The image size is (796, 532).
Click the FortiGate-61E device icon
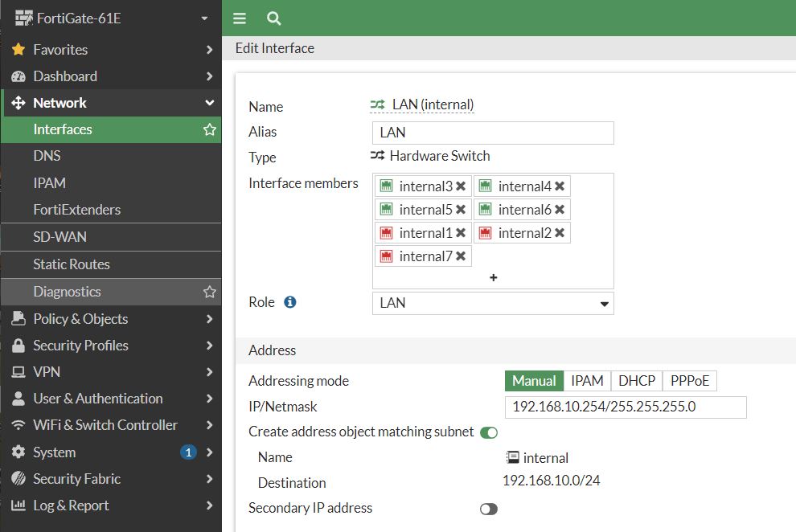[x=24, y=18]
